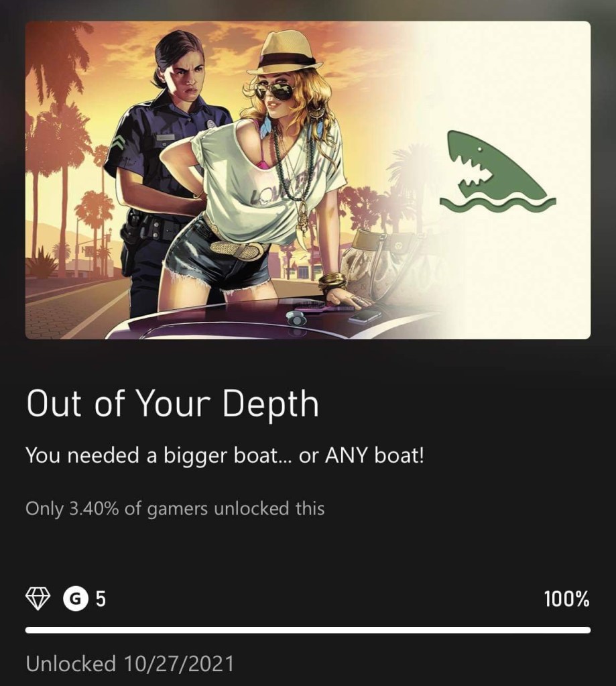This screenshot has height=686, width=616.
Task: Click the Unlocked 10/27/2021 date text
Action: click(130, 663)
